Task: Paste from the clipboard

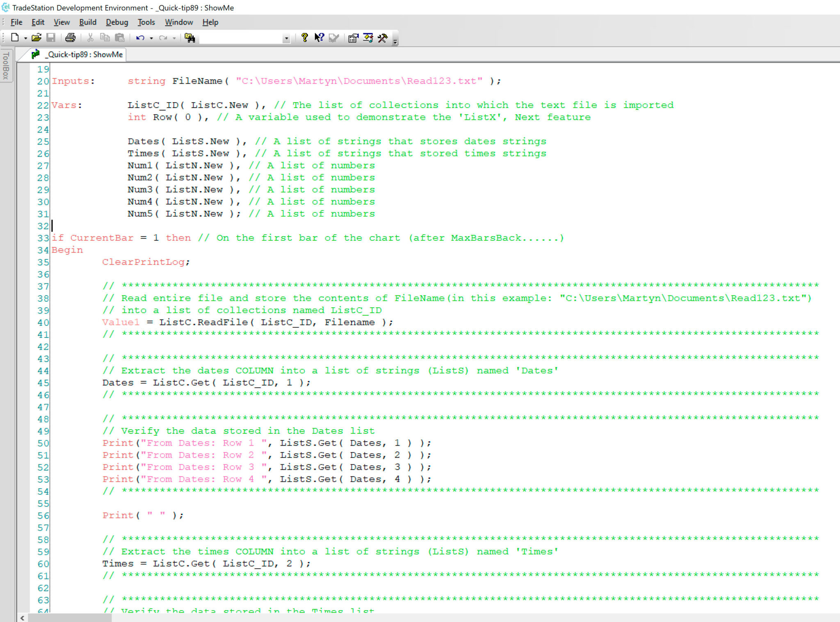Action: [120, 38]
